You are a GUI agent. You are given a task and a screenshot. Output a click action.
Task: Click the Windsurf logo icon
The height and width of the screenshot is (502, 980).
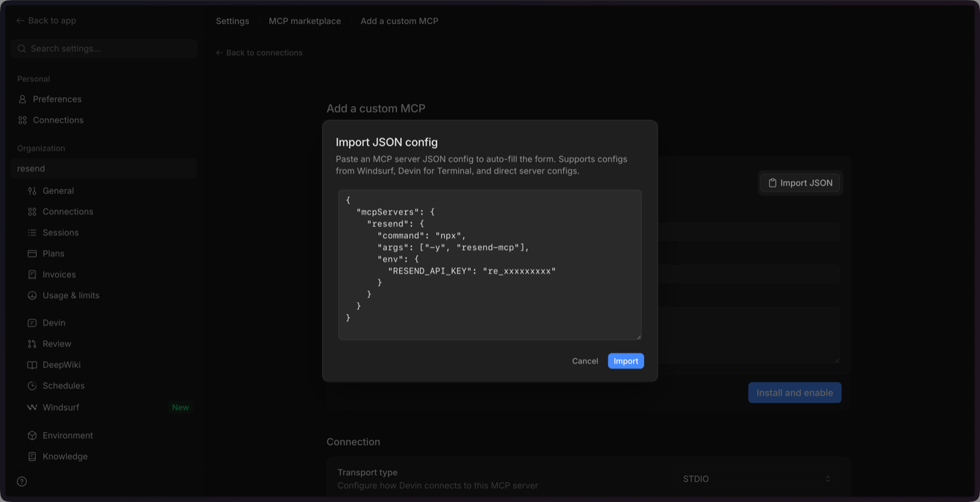tap(32, 407)
